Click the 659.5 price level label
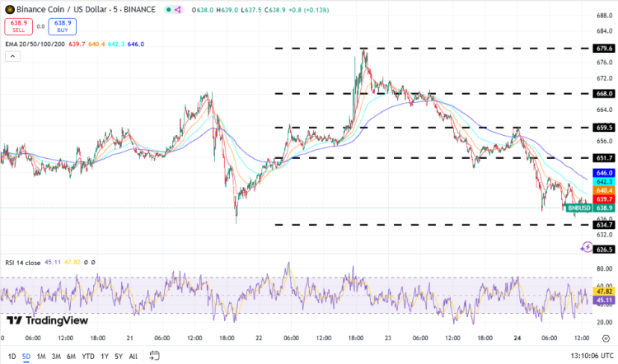The height and width of the screenshot is (364, 618). point(604,128)
